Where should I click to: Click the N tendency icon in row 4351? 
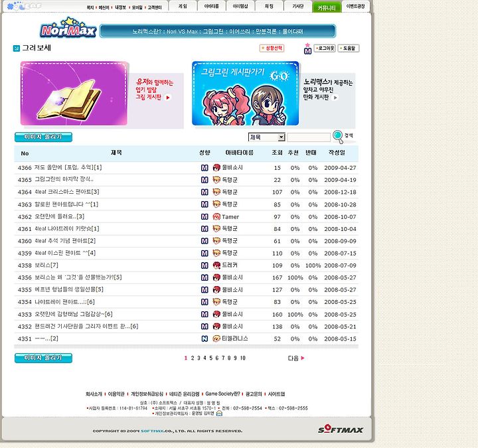click(x=204, y=338)
